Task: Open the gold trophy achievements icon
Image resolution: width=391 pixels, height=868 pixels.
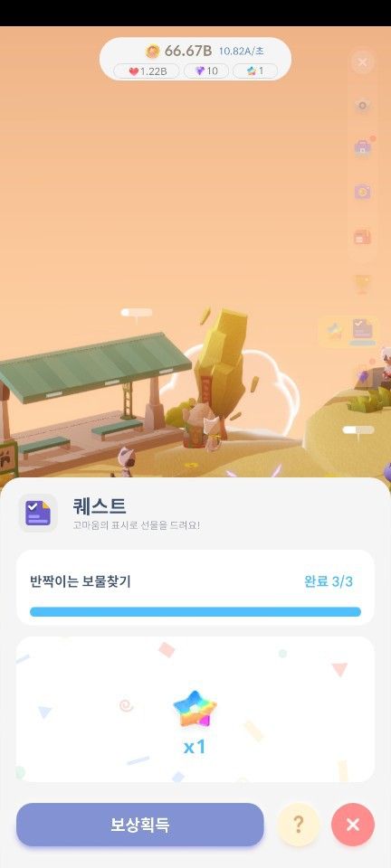Action: [362, 284]
